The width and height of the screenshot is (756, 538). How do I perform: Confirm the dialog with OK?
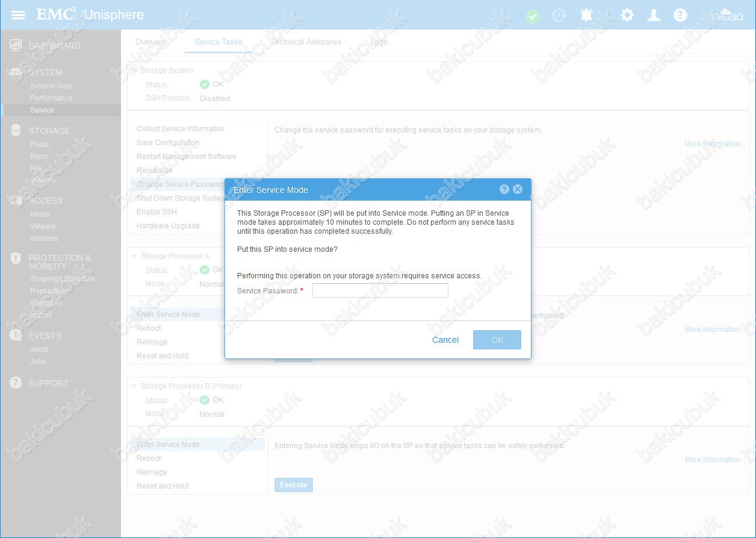(x=497, y=340)
